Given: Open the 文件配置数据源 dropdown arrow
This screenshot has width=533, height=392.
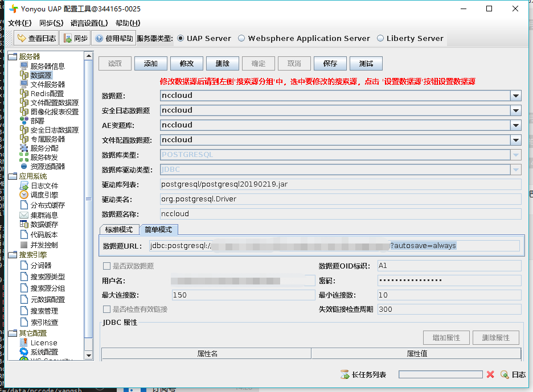Looking at the screenshot, I should point(516,140).
